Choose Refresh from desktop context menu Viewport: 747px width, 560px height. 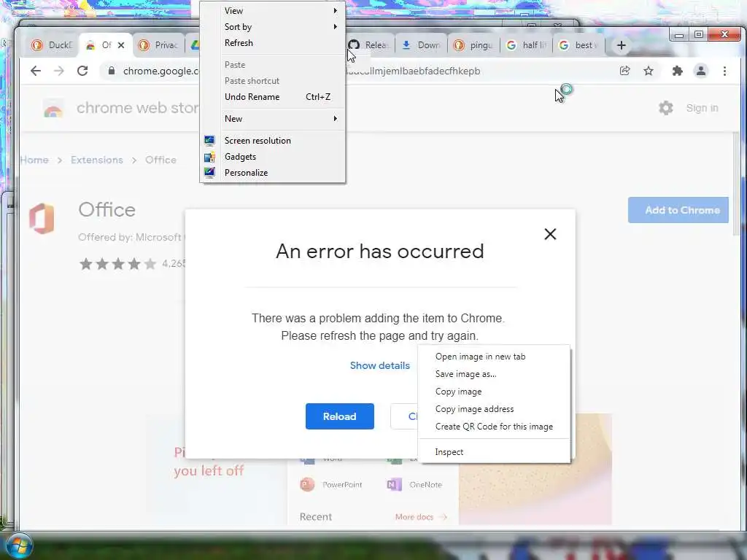click(273, 43)
